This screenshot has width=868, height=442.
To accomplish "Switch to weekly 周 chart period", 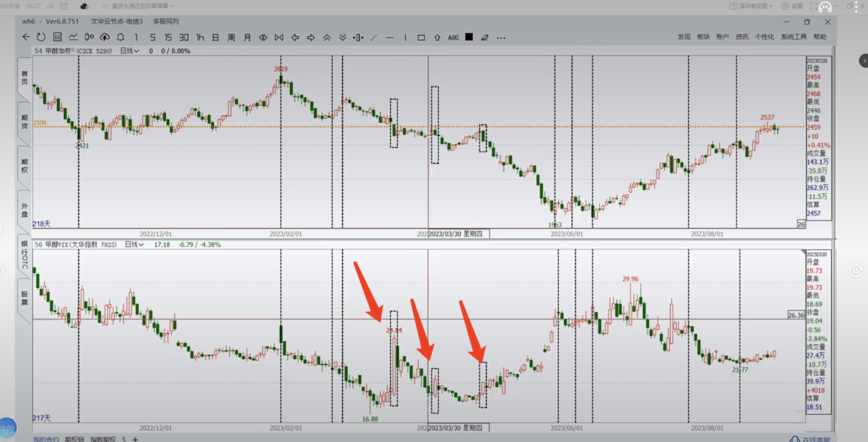I will 231,37.
